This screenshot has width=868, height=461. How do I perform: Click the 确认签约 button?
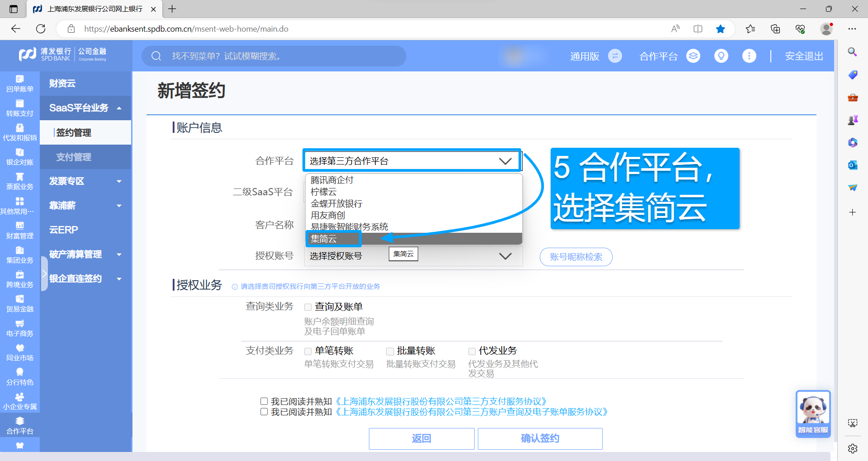coord(540,438)
